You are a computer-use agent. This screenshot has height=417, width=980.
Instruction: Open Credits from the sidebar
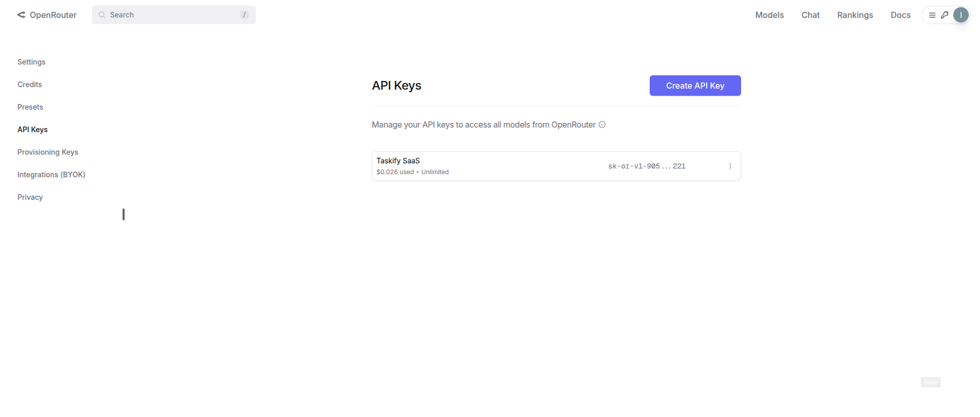coord(30,85)
